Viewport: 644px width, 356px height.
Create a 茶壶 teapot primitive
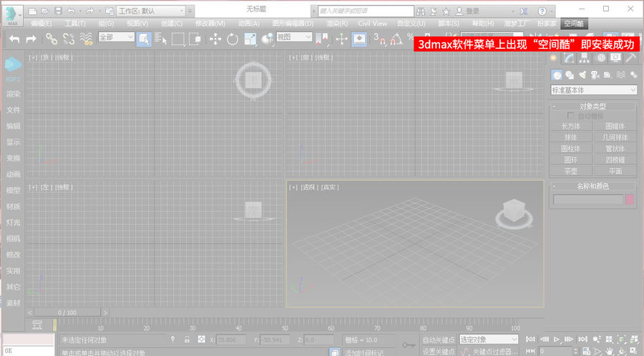pos(570,171)
